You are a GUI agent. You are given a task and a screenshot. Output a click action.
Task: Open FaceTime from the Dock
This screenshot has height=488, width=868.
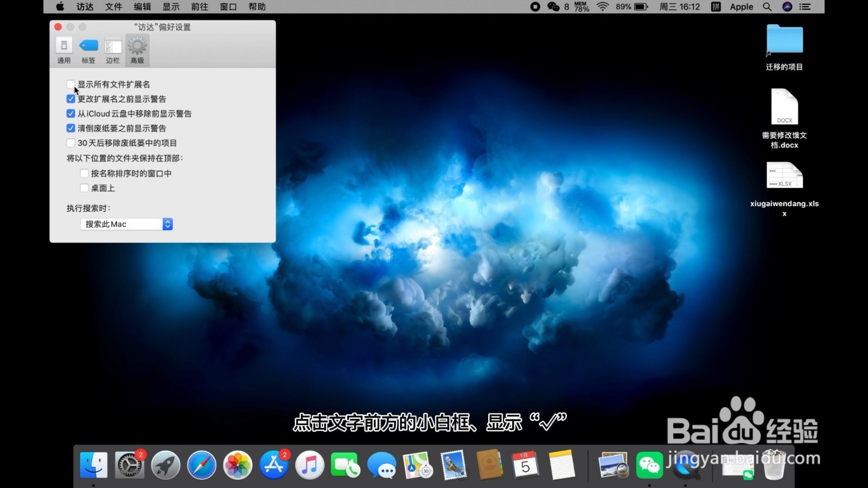point(346,465)
